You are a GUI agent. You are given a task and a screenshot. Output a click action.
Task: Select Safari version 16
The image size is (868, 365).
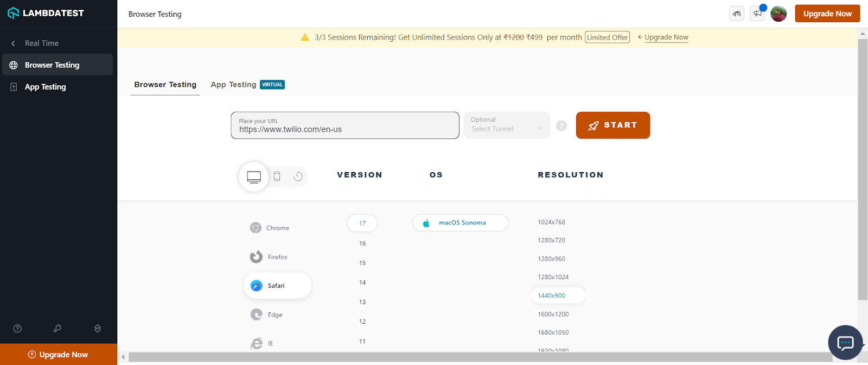[362, 243]
